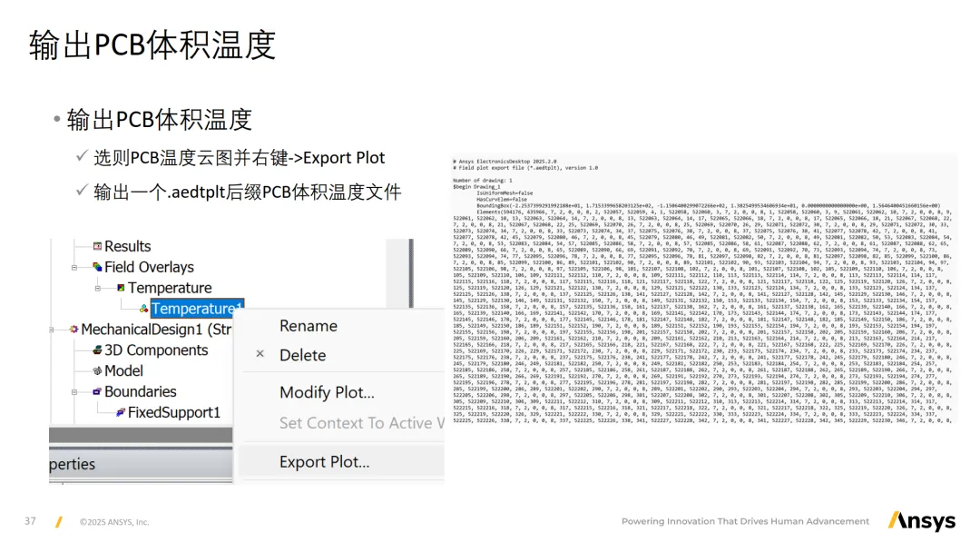
Task: Click the slide title 输出PCB体积温度
Action: 152,44
